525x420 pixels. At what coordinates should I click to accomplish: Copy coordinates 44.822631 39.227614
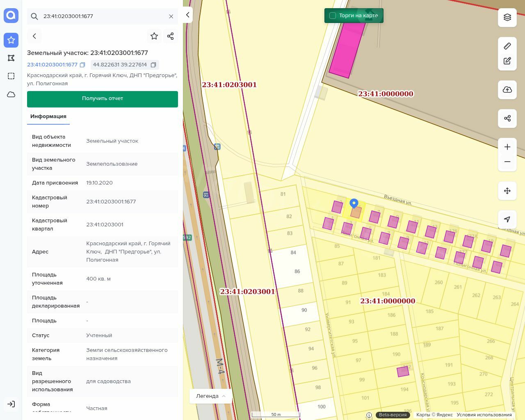click(x=153, y=65)
